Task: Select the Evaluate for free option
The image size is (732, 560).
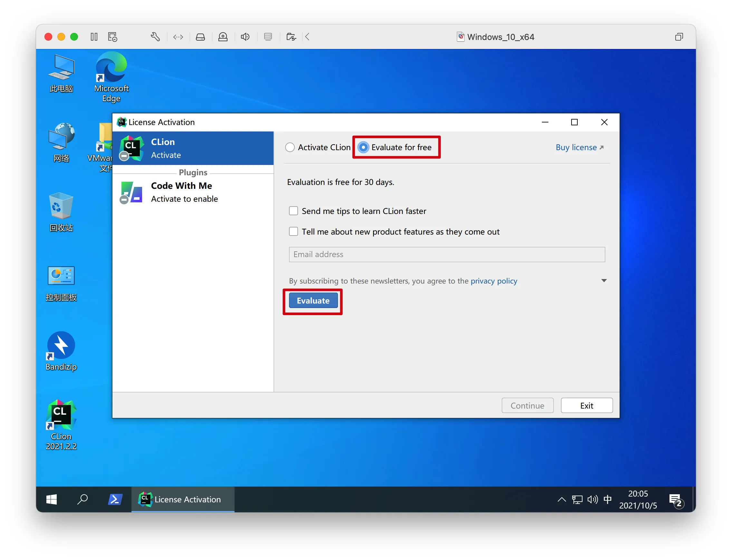Action: click(363, 147)
